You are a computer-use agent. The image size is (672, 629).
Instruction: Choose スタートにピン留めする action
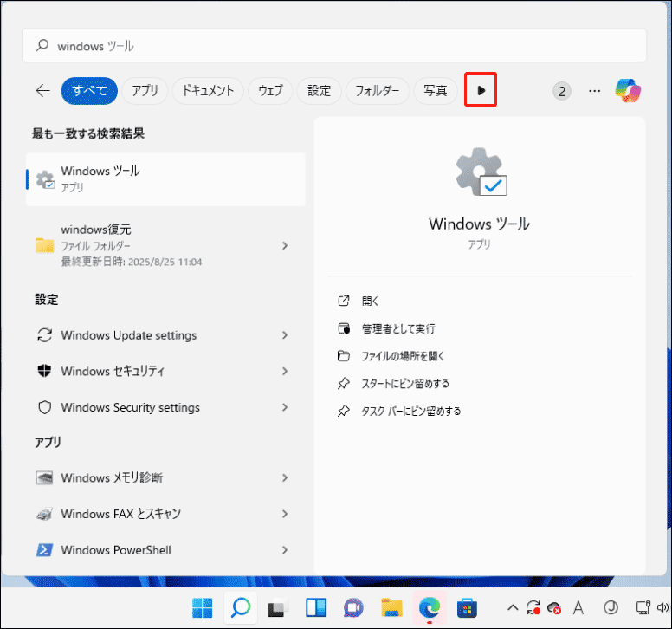click(x=393, y=383)
